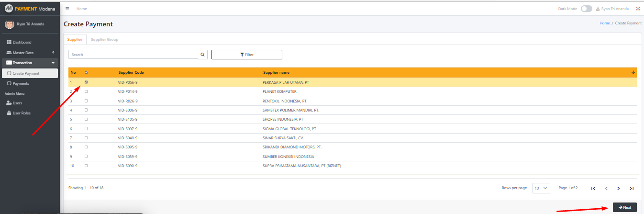Image resolution: width=644 pixels, height=214 pixels.
Task: Toggle the select-all header checkbox
Action: pos(86,72)
